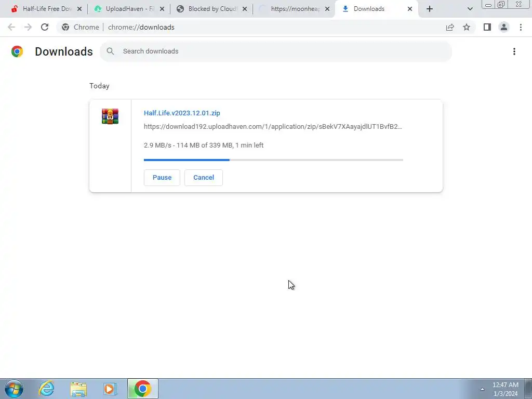The width and height of the screenshot is (532, 399).
Task: Close the UploadHaven tab
Action: [162, 9]
